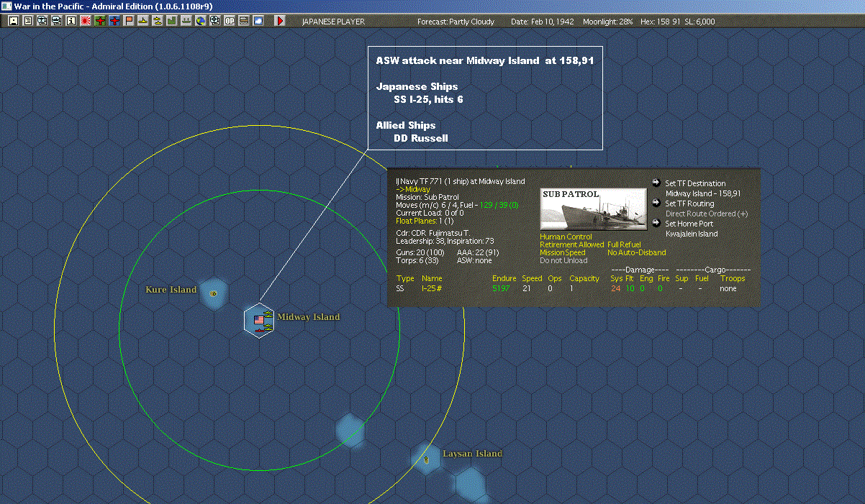The width and height of the screenshot is (865, 504).
Task: Open the green industry chart icon
Action: coord(172,21)
